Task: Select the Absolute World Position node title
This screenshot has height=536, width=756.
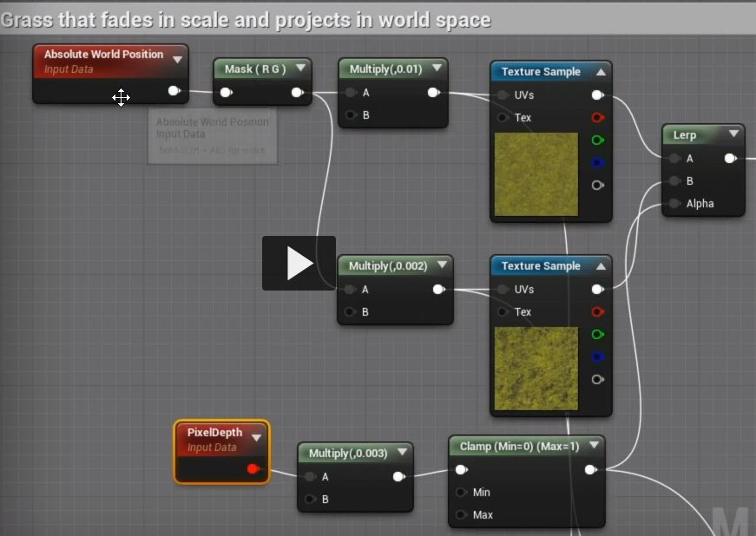Action: point(103,54)
